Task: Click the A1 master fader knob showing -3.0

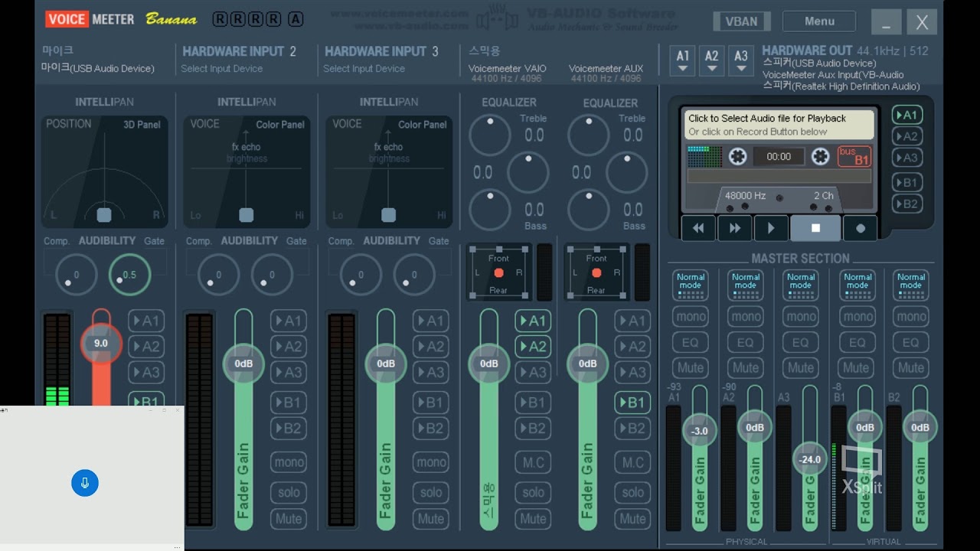Action: pos(700,431)
